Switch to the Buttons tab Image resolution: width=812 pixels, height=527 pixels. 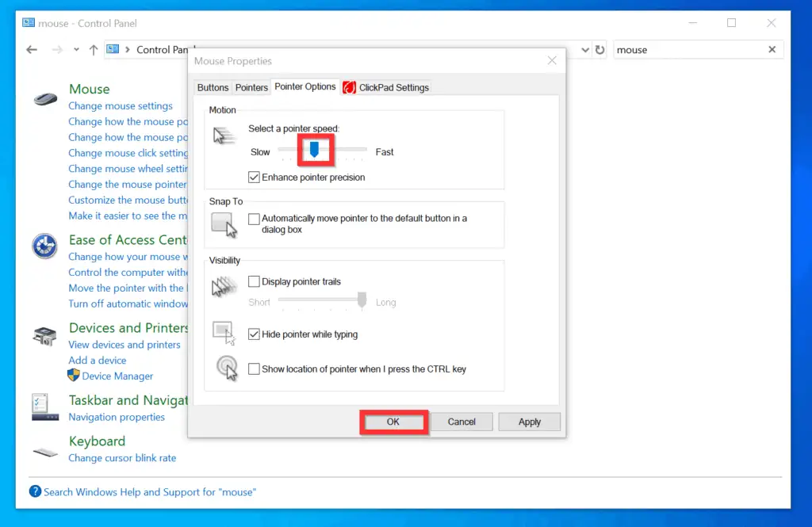(x=213, y=88)
